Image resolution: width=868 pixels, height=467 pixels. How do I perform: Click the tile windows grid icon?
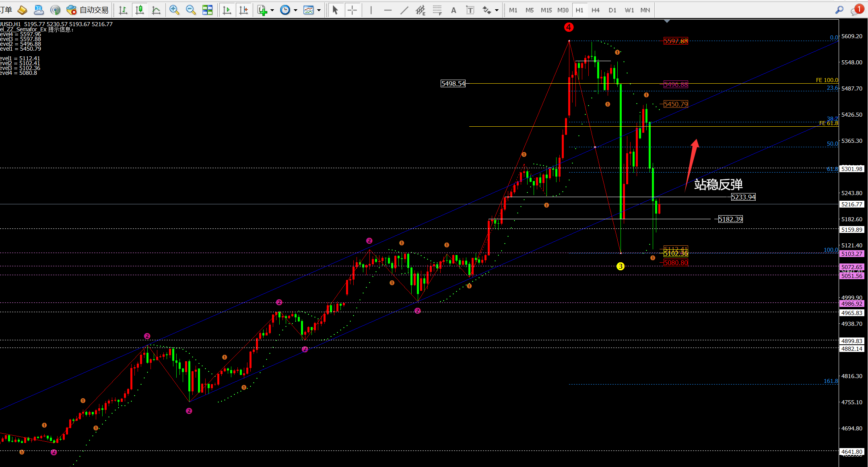coord(207,10)
